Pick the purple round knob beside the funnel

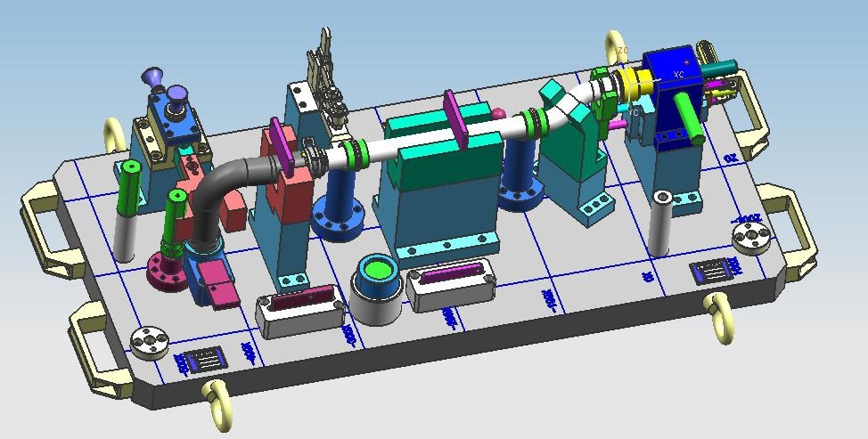pos(176,97)
